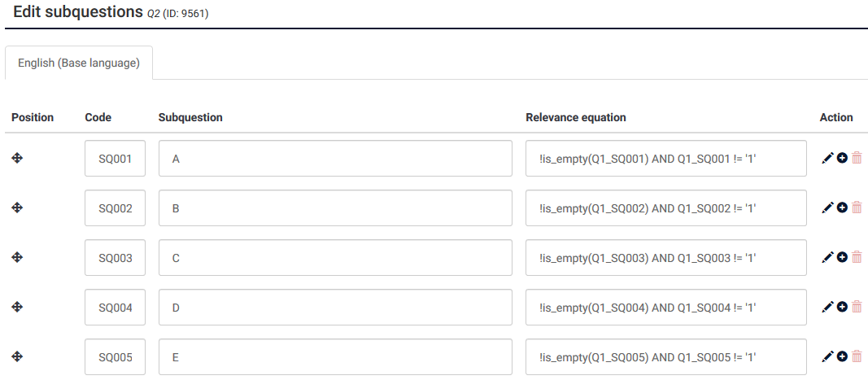Click the move handle for SQ005 row

tap(17, 356)
